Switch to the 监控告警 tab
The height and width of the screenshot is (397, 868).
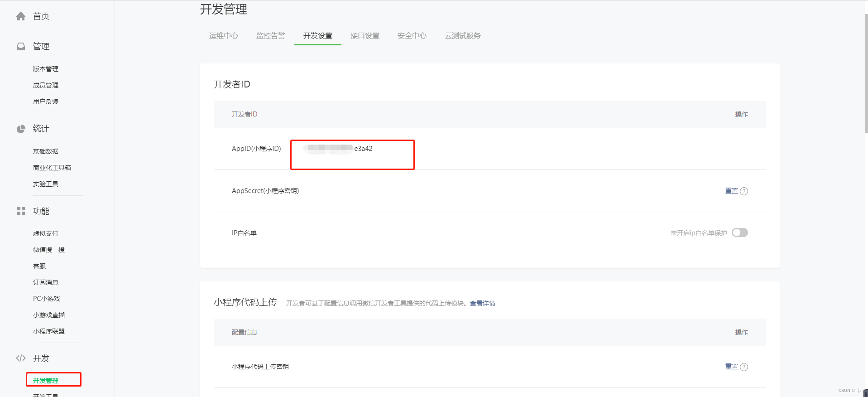pos(271,36)
